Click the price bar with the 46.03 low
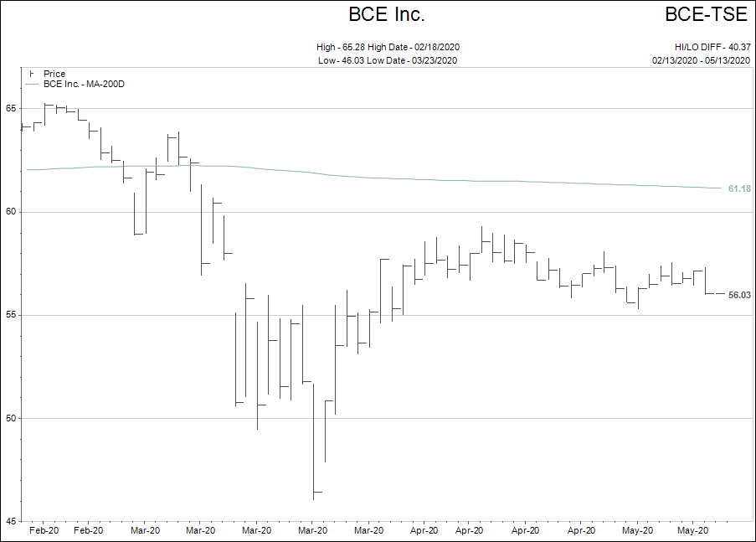 314,452
